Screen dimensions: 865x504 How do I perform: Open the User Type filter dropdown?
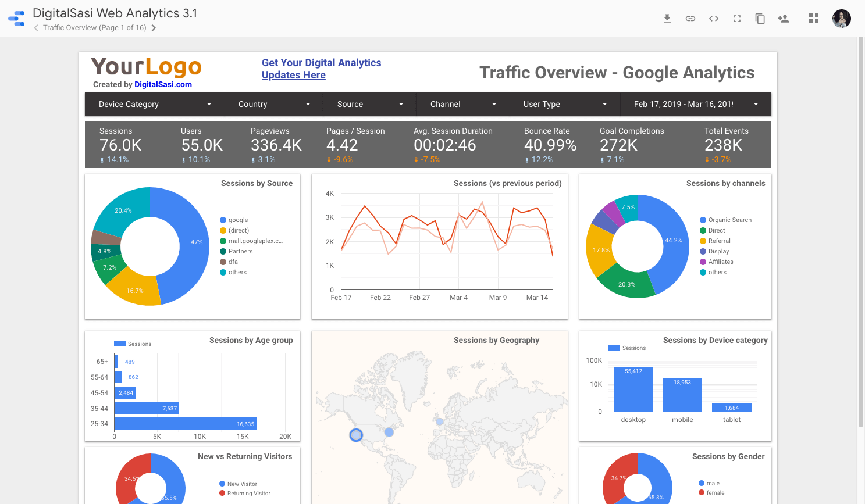564,104
